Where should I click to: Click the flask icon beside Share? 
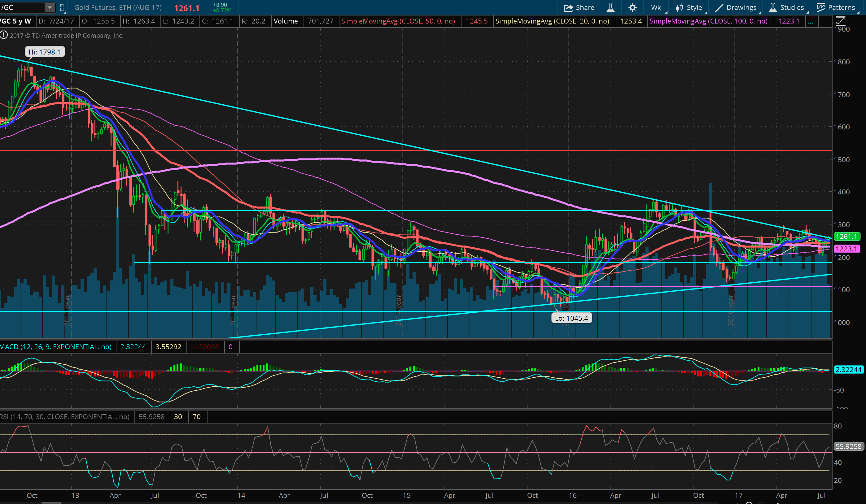611,7
